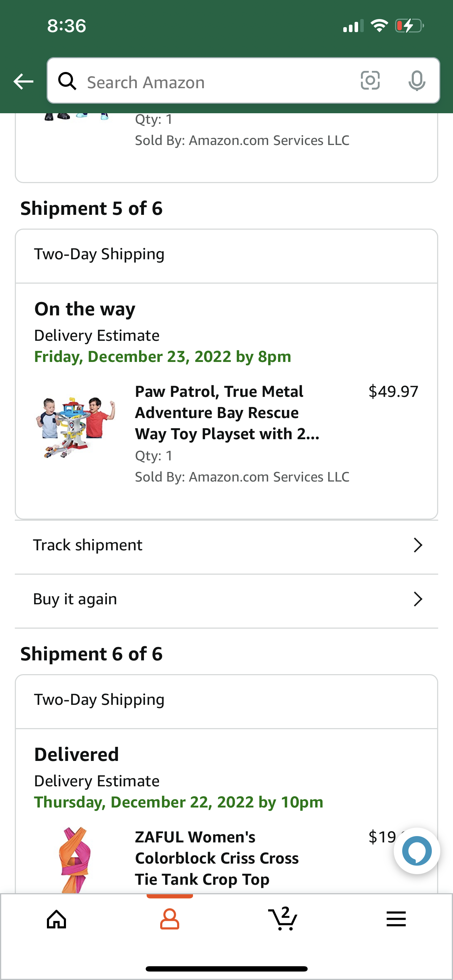Open the account profile tab

pos(170,920)
